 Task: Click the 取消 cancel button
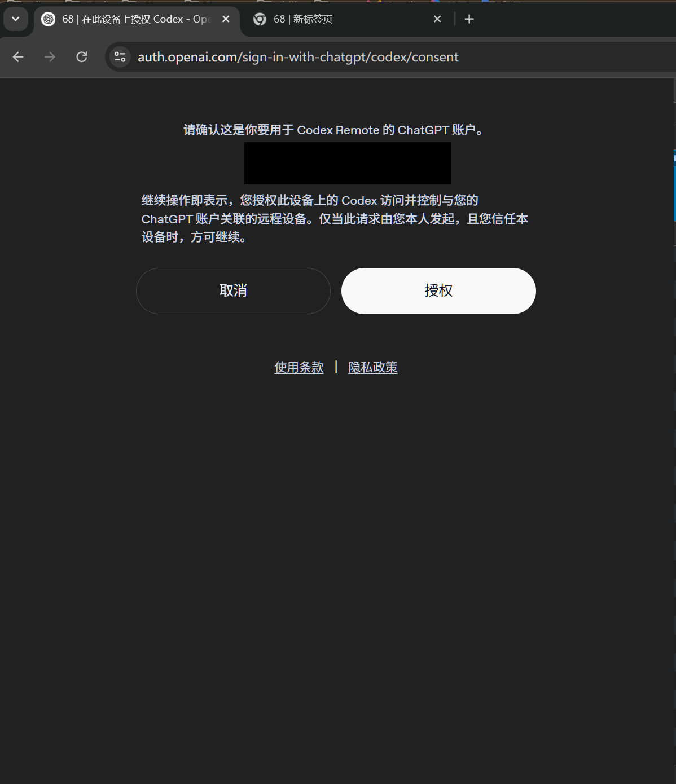(233, 291)
